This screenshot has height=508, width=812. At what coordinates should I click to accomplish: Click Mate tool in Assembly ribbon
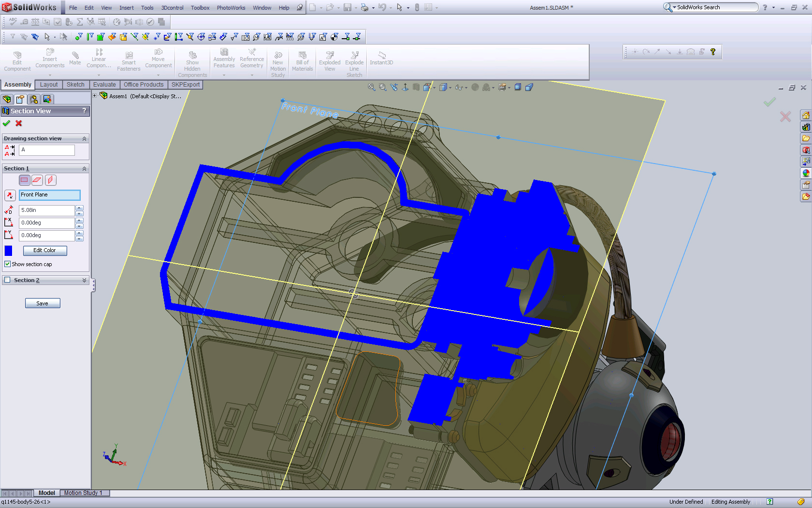[x=75, y=58]
